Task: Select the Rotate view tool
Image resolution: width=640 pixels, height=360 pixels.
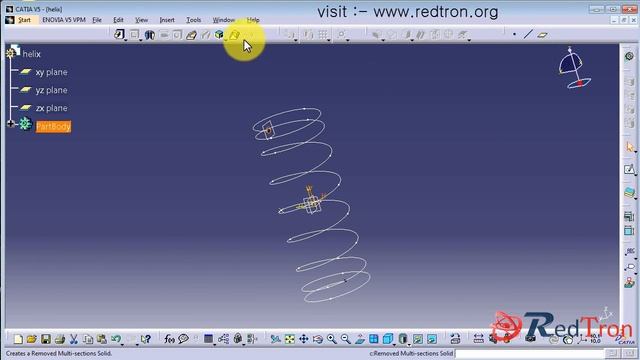Action: 318,339
